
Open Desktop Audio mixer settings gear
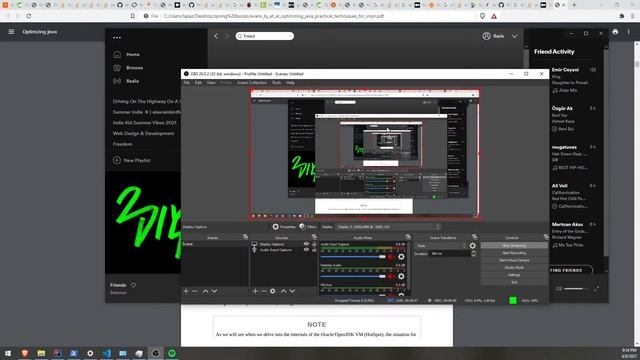coord(401,276)
